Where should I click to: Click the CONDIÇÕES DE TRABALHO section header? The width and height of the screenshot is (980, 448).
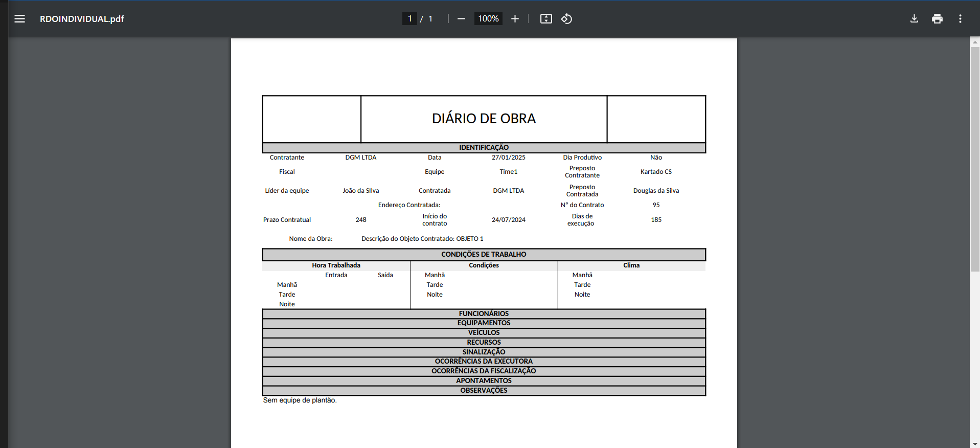coord(484,254)
